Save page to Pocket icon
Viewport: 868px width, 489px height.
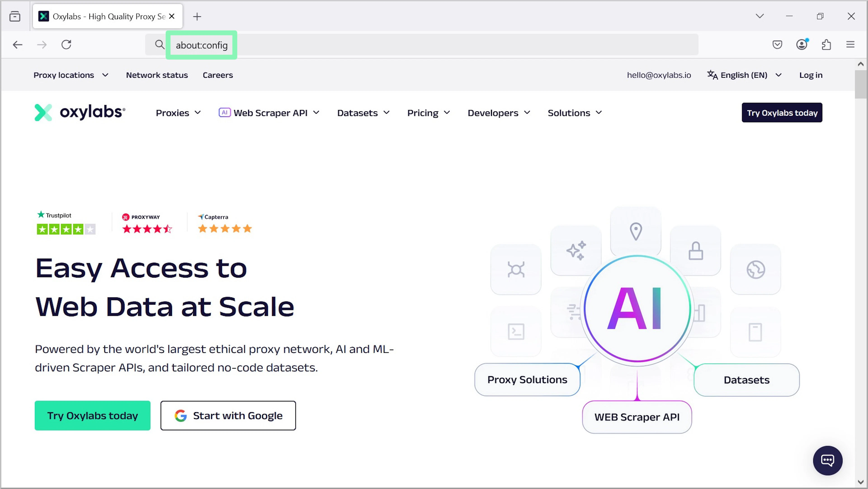click(777, 44)
